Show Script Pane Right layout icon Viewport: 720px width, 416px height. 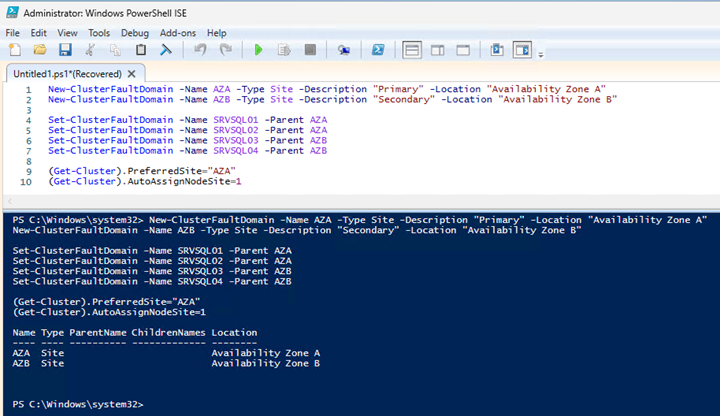click(x=438, y=50)
